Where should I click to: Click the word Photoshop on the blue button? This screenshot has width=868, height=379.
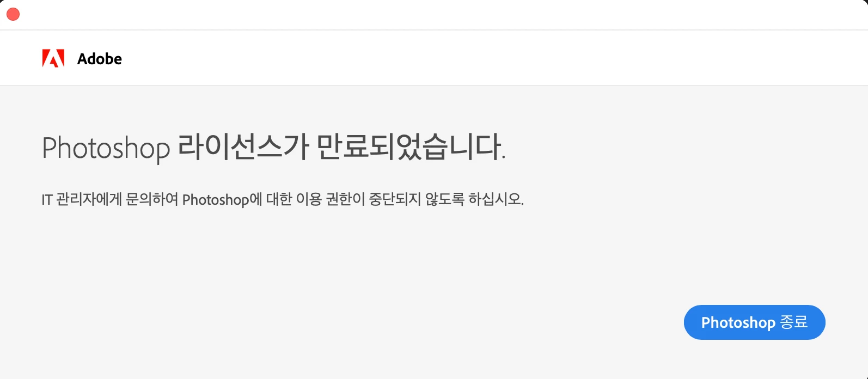(x=738, y=323)
